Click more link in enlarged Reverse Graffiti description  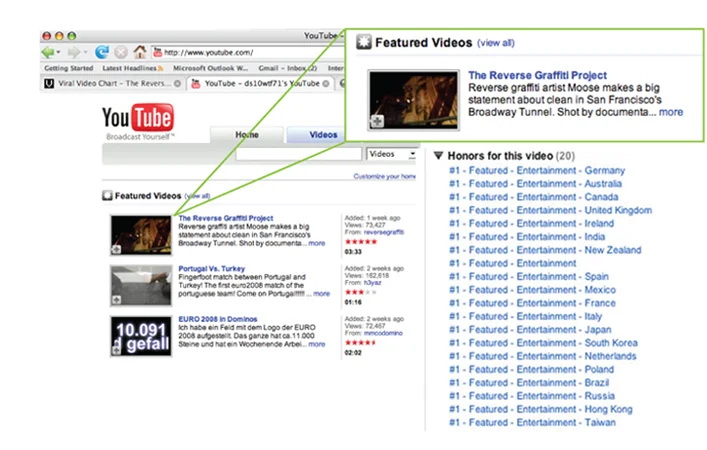tap(671, 112)
